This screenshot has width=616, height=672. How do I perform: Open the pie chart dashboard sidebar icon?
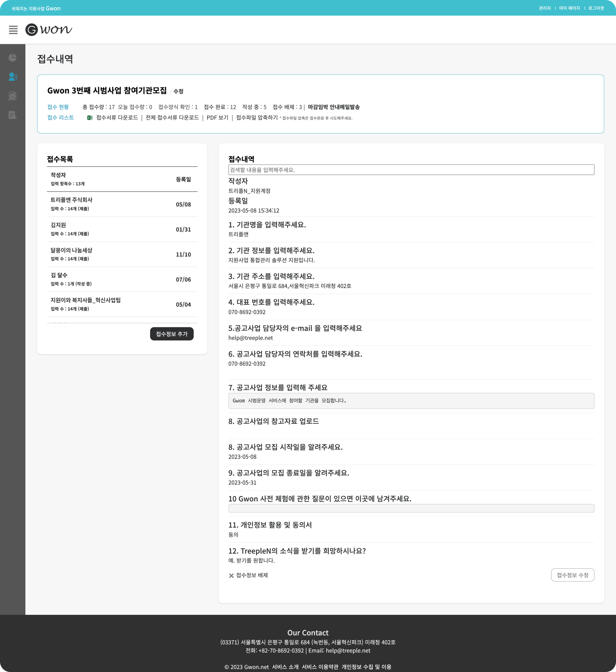pyautogui.click(x=13, y=58)
